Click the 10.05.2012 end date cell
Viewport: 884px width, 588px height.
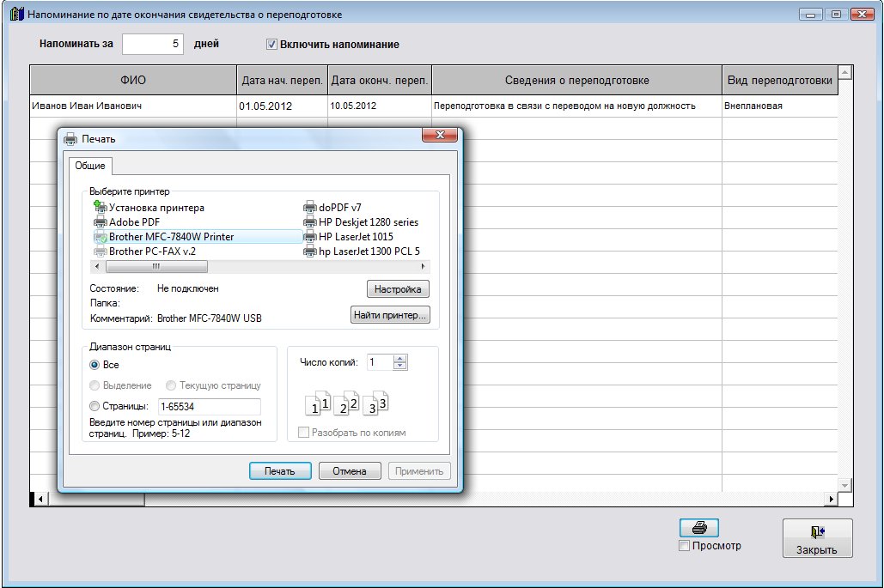[x=380, y=106]
